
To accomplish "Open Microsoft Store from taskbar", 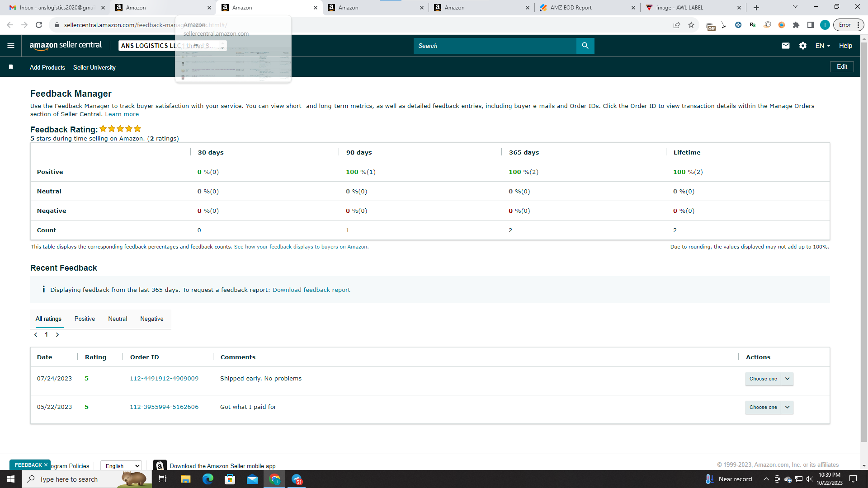I will (x=230, y=479).
